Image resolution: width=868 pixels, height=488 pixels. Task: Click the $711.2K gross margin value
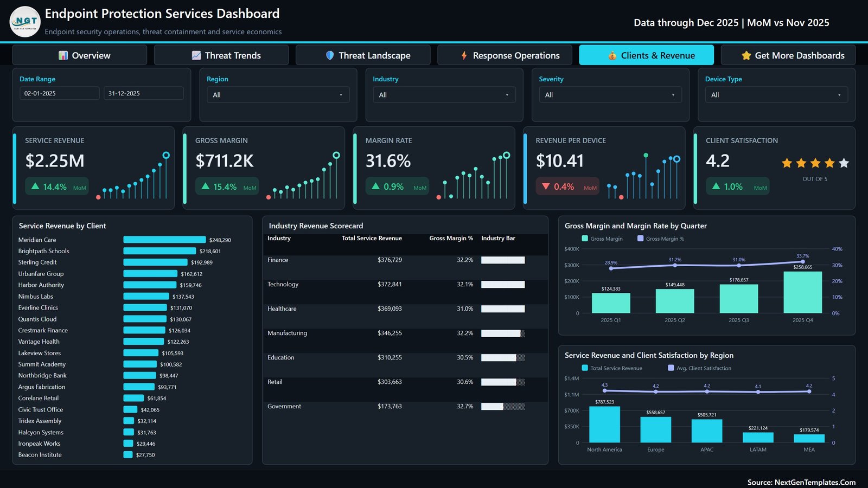coord(225,161)
